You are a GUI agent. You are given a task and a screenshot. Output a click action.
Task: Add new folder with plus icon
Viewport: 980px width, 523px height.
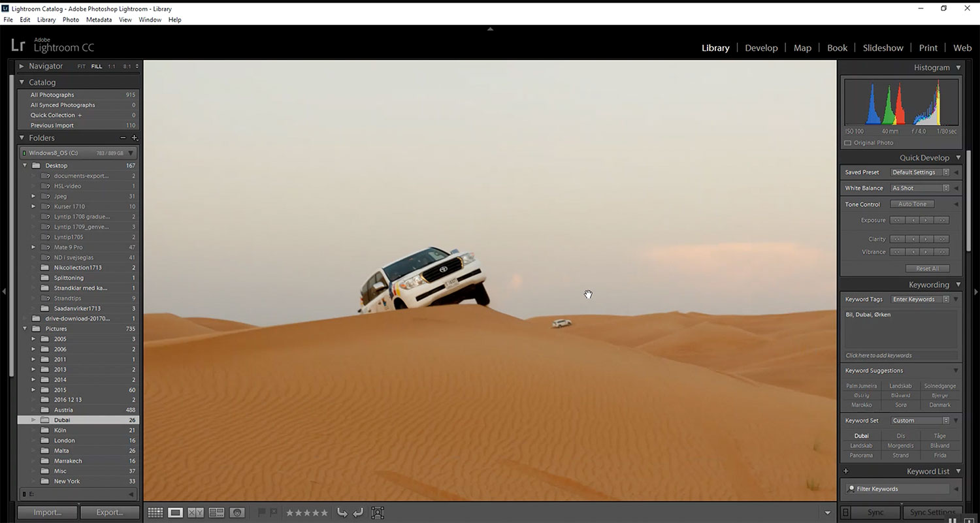135,138
